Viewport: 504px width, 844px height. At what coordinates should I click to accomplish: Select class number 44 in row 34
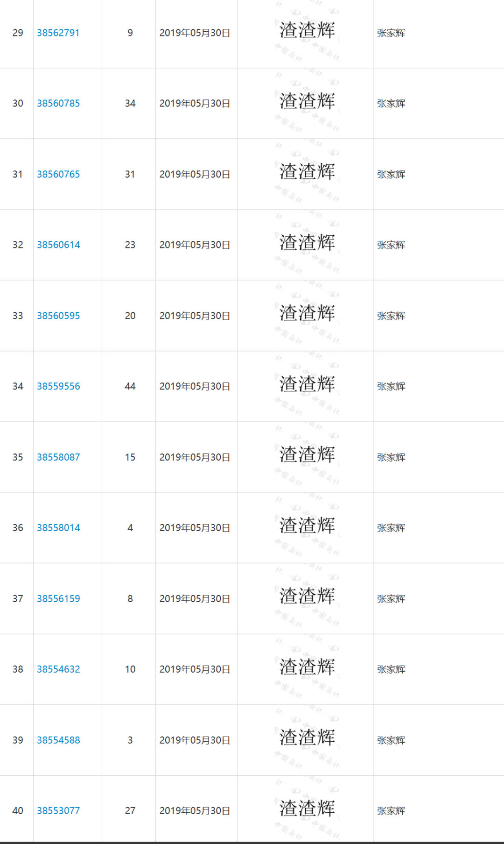130,386
